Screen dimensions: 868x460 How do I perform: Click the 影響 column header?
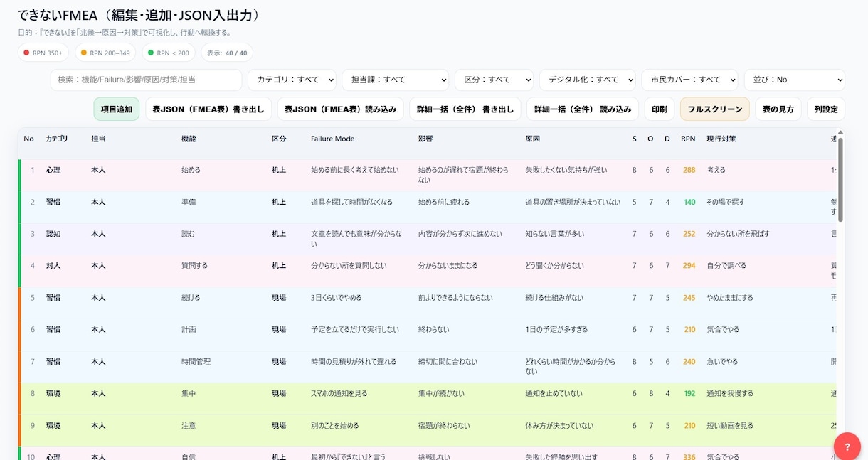(425, 139)
